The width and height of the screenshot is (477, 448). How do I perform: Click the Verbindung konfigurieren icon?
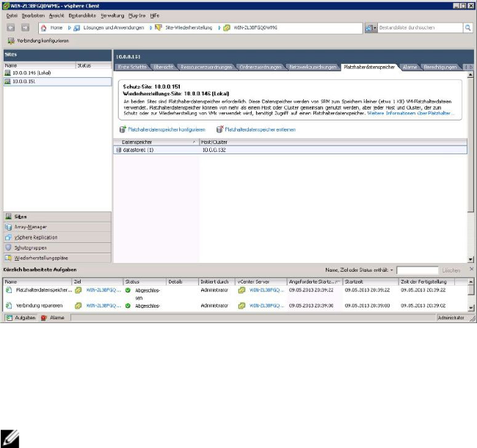tap(11, 41)
